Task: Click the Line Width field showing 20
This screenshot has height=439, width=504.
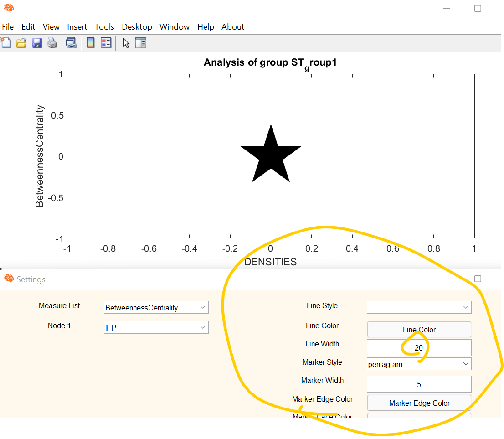Action: (418, 347)
